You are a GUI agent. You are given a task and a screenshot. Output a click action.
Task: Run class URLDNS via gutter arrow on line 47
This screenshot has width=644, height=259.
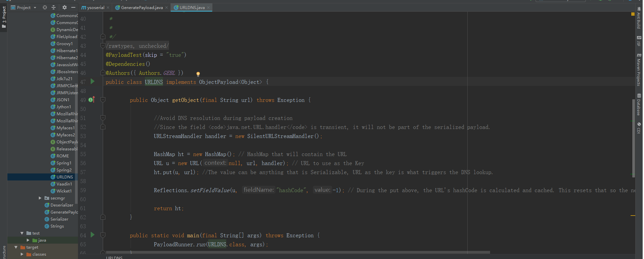coord(93,82)
